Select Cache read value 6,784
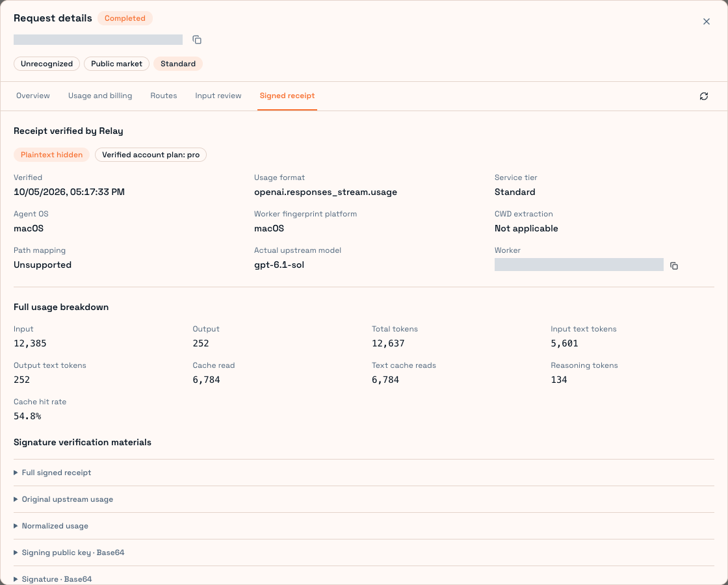 (206, 380)
